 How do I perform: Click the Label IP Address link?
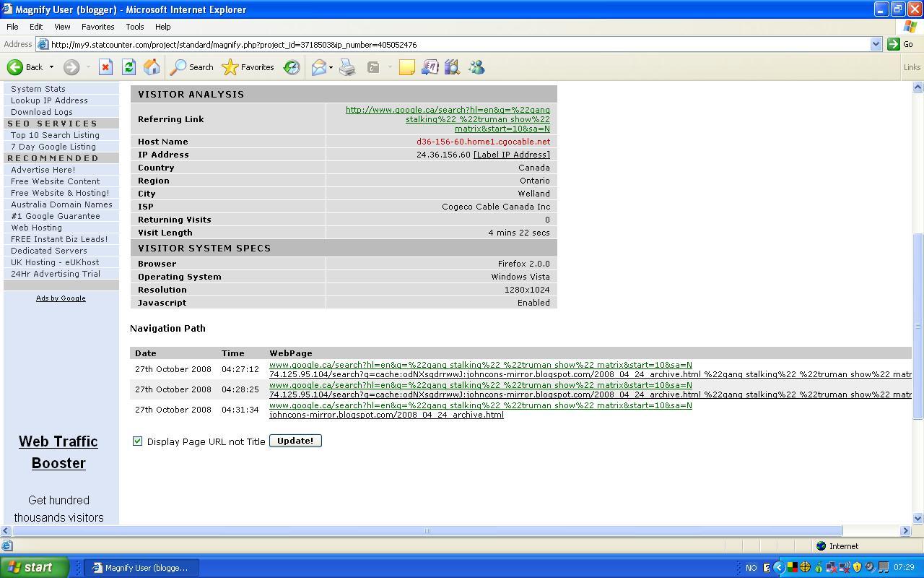512,155
